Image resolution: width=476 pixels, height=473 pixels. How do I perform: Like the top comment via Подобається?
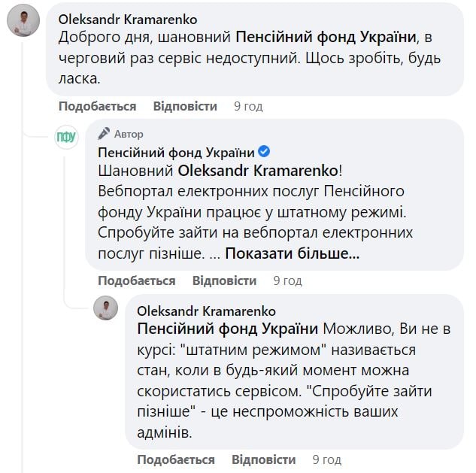(98, 107)
